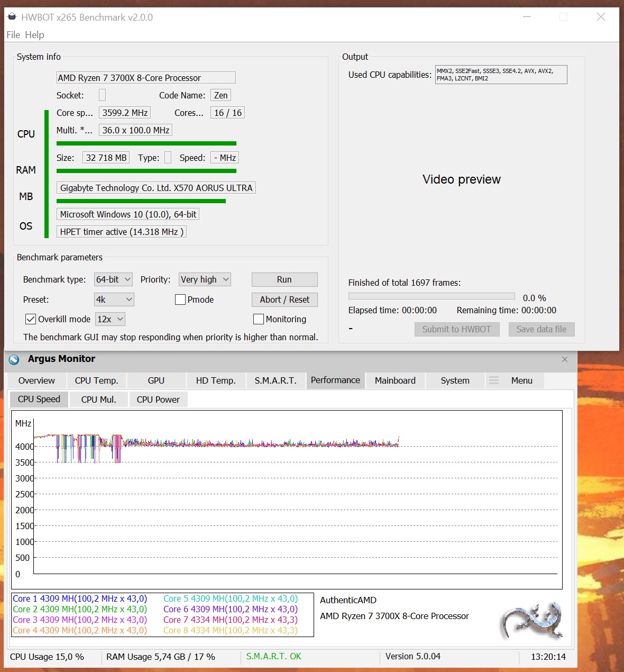The height and width of the screenshot is (672, 624).
Task: Click the OS field Microsoft Windows 10
Action: coord(128,214)
